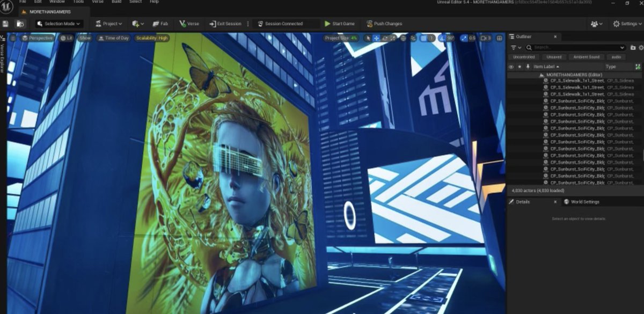Click the Outliner add folder icon
This screenshot has width=644, height=314.
[632, 47]
